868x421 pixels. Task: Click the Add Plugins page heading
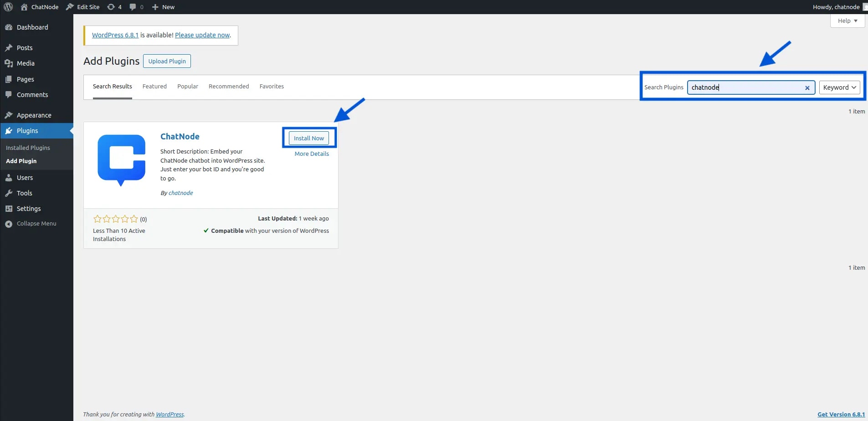click(x=112, y=61)
